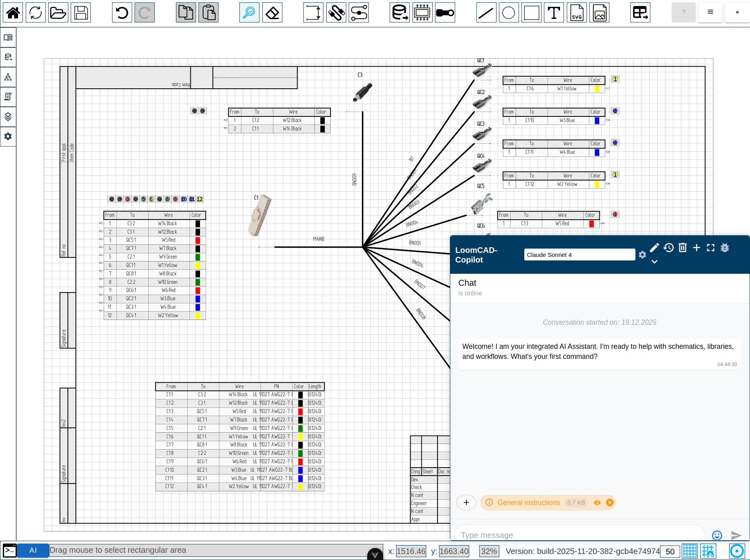
Task: Open the connector component tool
Action: (422, 13)
